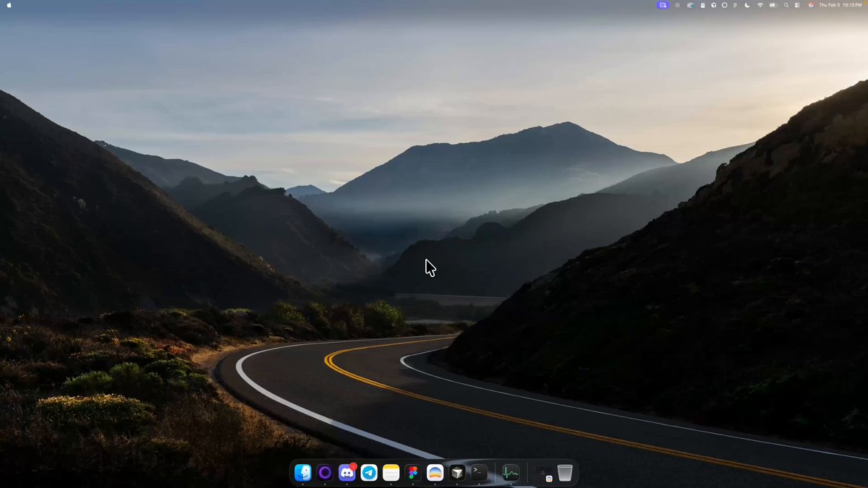Viewport: 868px width, 488px height.
Task: Launch the purple ring app in dock
Action: tap(325, 473)
